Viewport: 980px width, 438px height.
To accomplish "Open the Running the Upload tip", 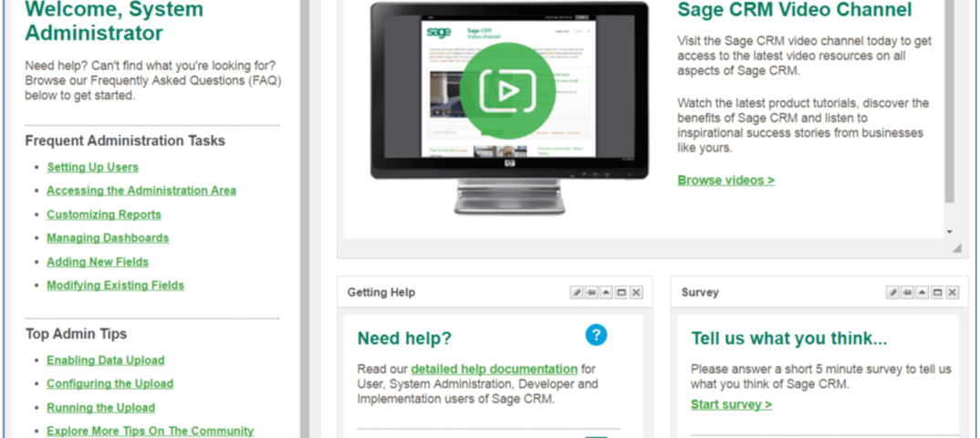I will tap(100, 407).
